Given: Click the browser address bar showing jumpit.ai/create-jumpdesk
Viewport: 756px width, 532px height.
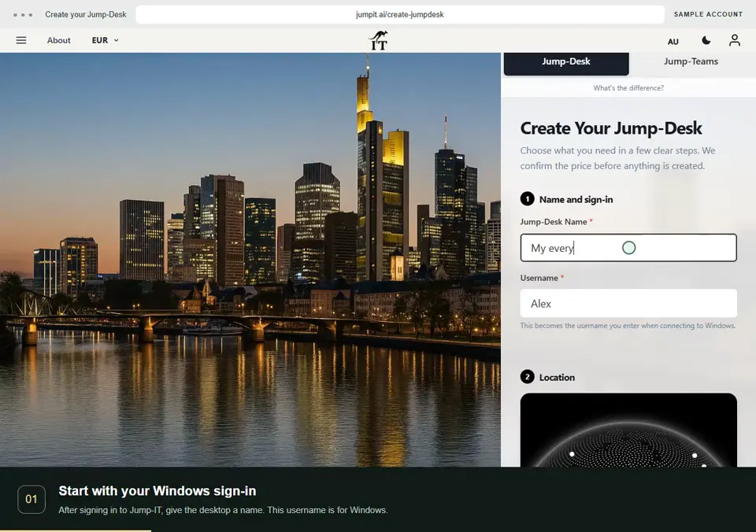Looking at the screenshot, I should pos(400,14).
